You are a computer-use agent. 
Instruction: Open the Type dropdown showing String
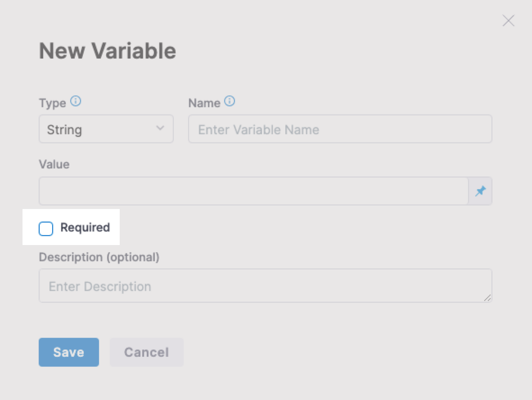(106, 129)
